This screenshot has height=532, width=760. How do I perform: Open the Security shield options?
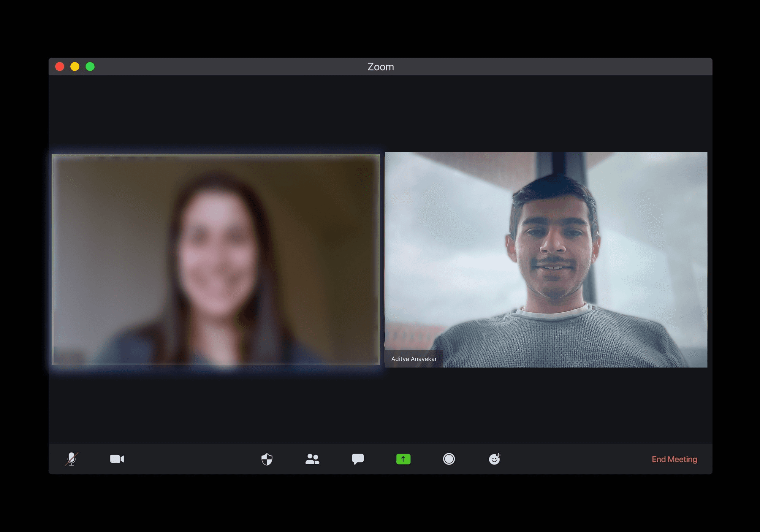coord(267,459)
